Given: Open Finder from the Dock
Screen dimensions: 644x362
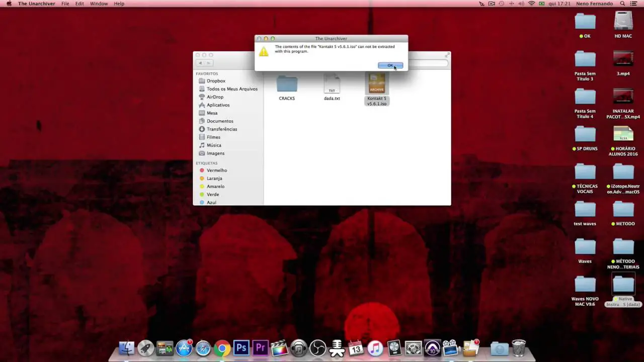Looking at the screenshot, I should 126,348.
